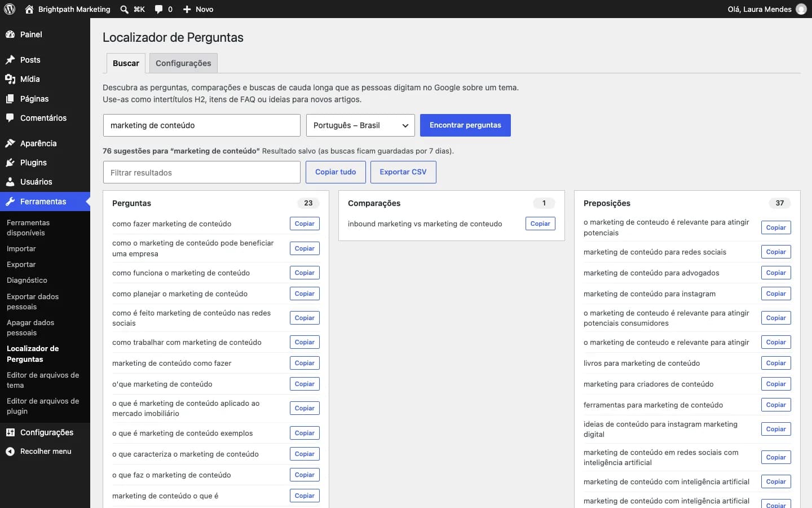This screenshot has height=508, width=812.
Task: Click the Configurações sliders icon in sidebar
Action: (x=10, y=432)
